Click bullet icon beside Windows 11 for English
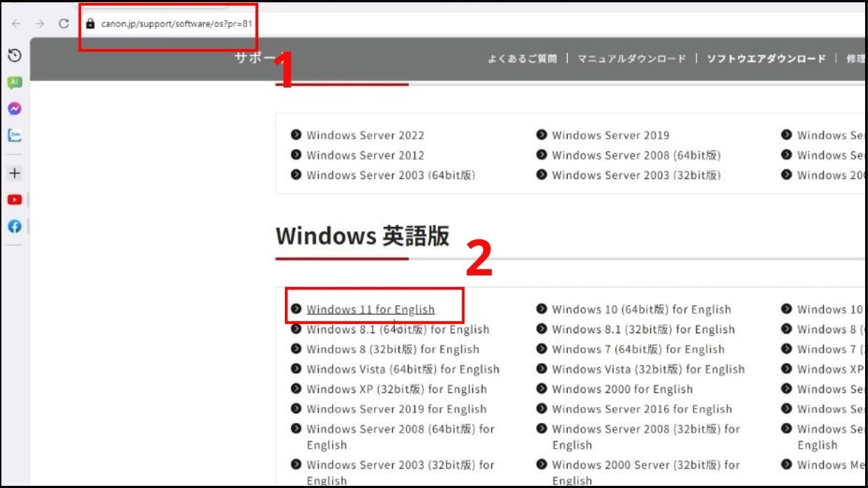This screenshot has width=868, height=488. point(296,309)
